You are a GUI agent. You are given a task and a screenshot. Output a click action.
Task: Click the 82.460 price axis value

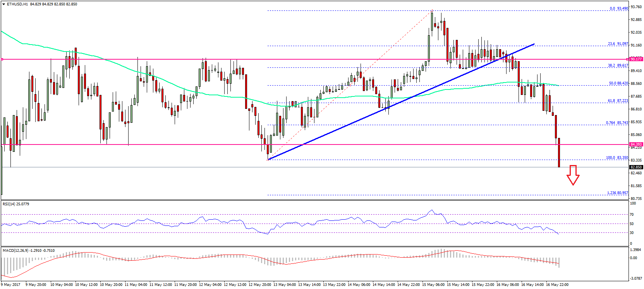(x=636, y=173)
